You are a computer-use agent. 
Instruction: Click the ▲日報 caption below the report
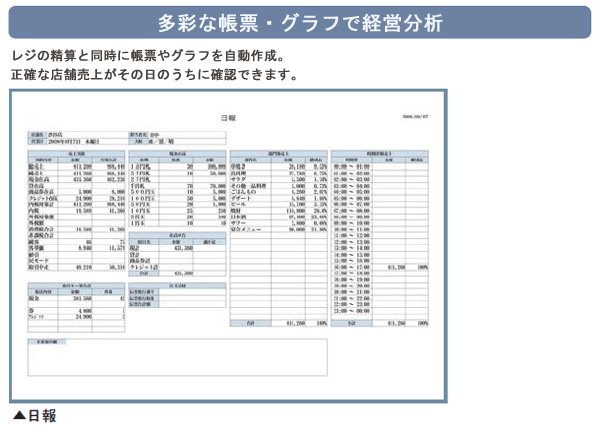point(34,416)
